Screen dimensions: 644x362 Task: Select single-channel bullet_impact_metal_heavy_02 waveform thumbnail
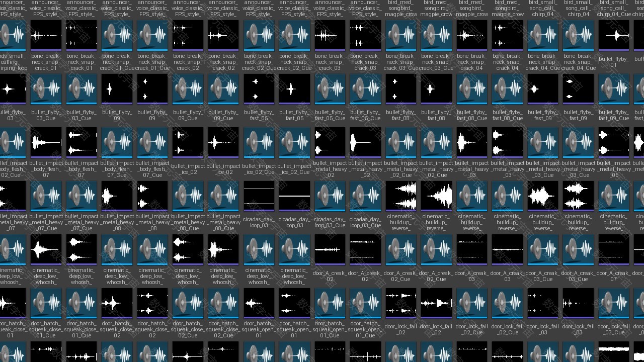tap(365, 143)
